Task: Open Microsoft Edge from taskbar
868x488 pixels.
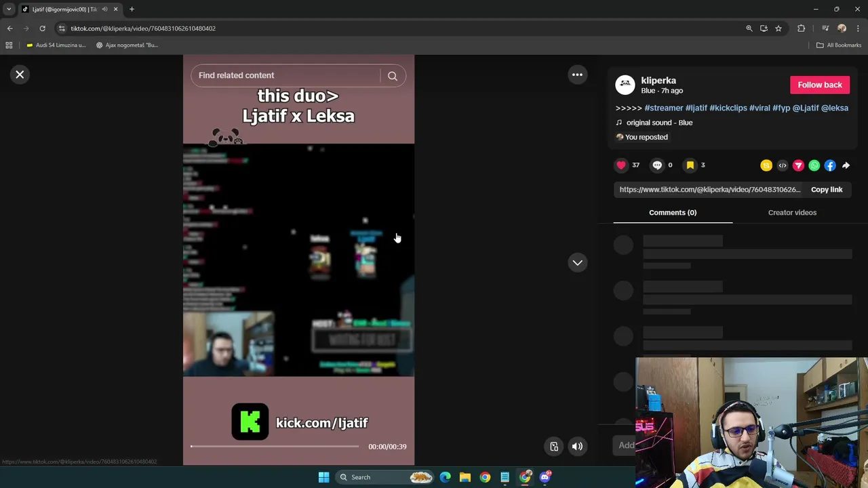Action: coord(445,477)
